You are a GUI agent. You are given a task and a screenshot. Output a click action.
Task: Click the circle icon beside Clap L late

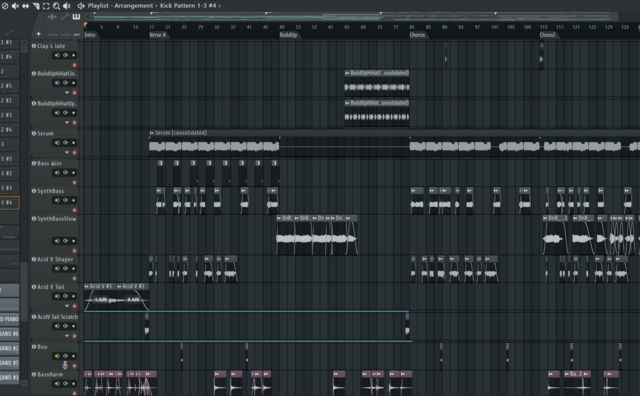[x=34, y=46]
